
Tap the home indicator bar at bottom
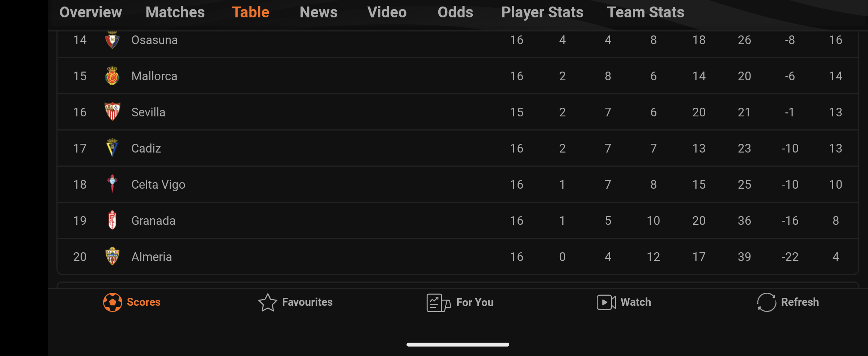tap(458, 344)
